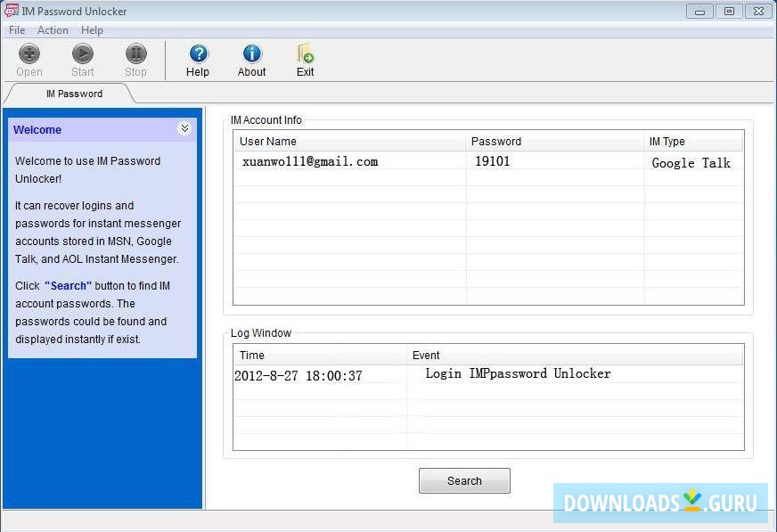The image size is (777, 532).
Task: Click the quoted Search text in the Welcome description
Action: [x=66, y=285]
